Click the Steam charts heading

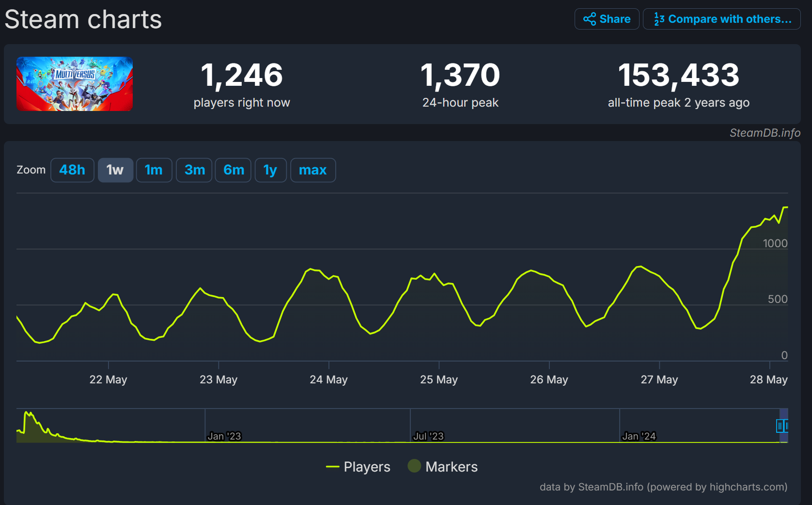pyautogui.click(x=83, y=19)
